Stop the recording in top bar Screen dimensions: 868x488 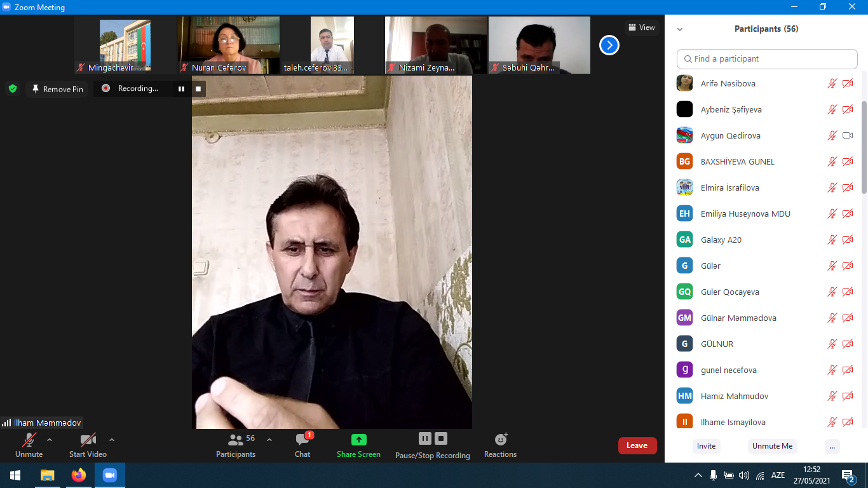pos(198,89)
